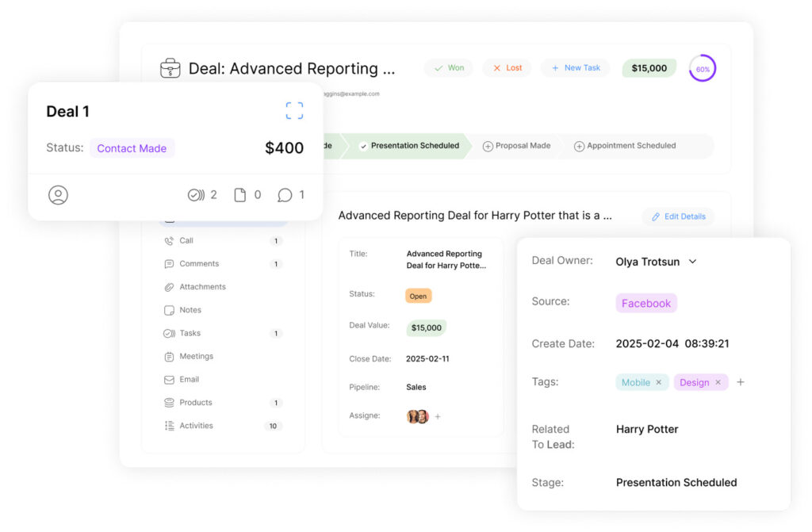Click the user avatar icon on Deal 1 card
Viewport: 812px width, 532px height.
58,195
